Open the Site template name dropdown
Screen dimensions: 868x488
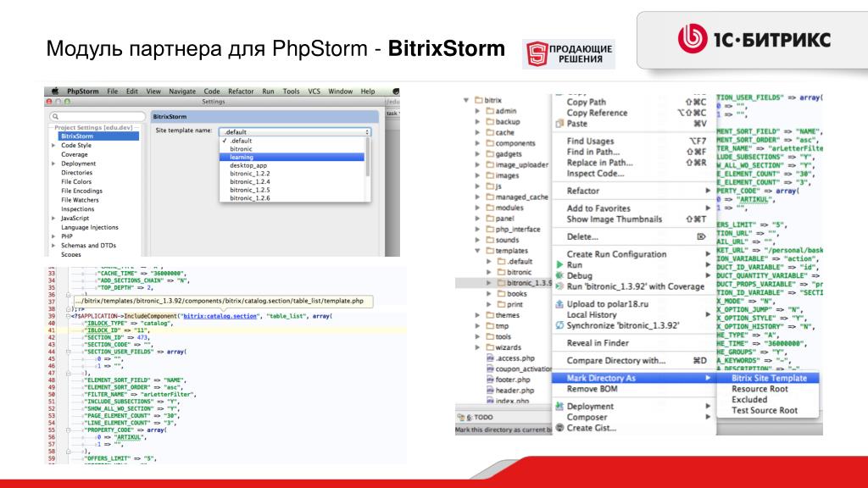(x=295, y=132)
